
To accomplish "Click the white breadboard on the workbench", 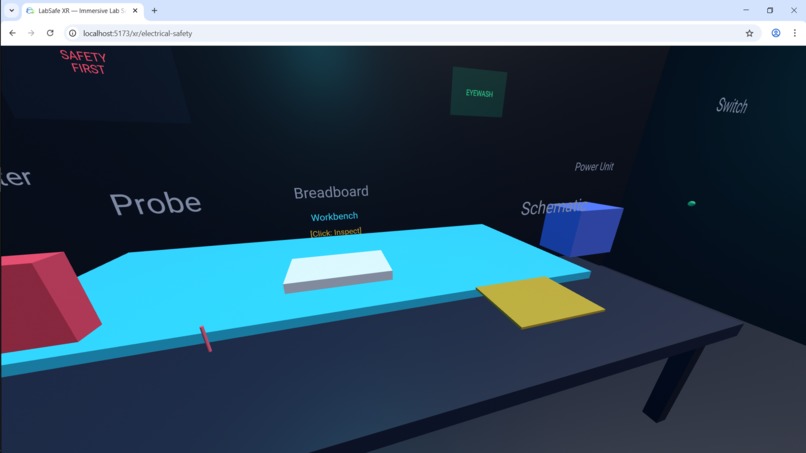I will pyautogui.click(x=338, y=270).
